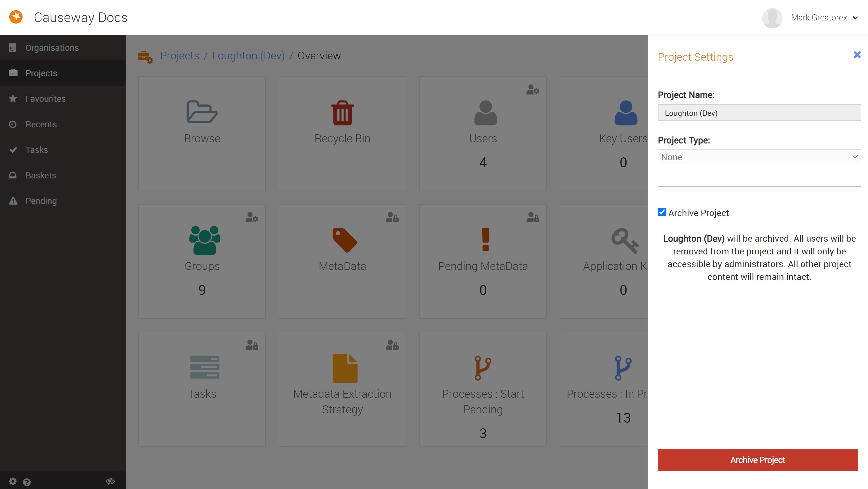Close the Project Settings panel
Viewport: 868px width, 489px height.
pyautogui.click(x=857, y=55)
